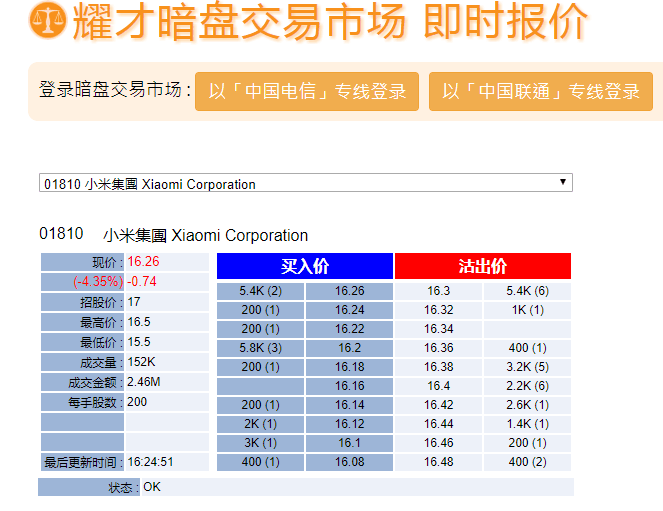Image resolution: width=663 pixels, height=511 pixels.
Task: Click the orange scales logo icon
Action: [x=48, y=19]
